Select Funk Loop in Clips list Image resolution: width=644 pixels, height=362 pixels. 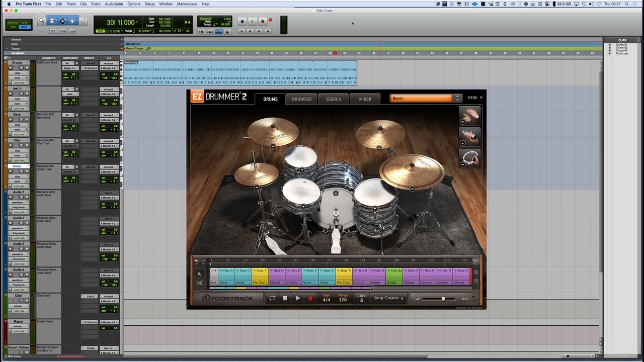coord(622,53)
